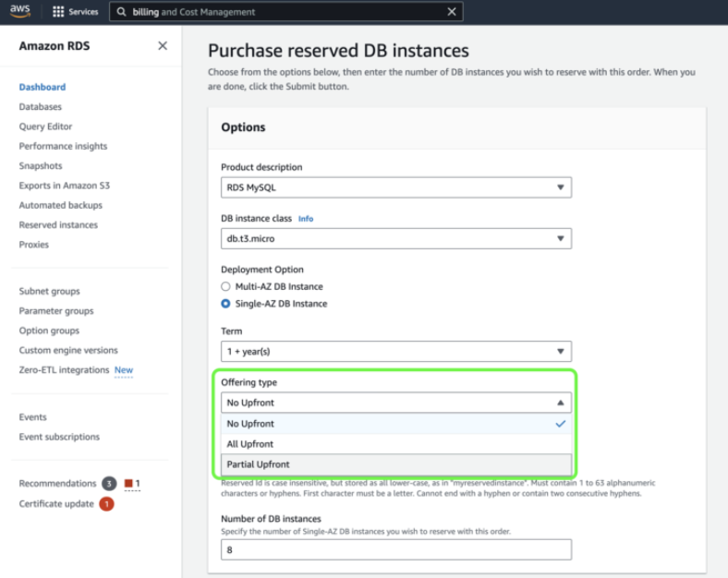Go to Reserved instances

point(58,225)
